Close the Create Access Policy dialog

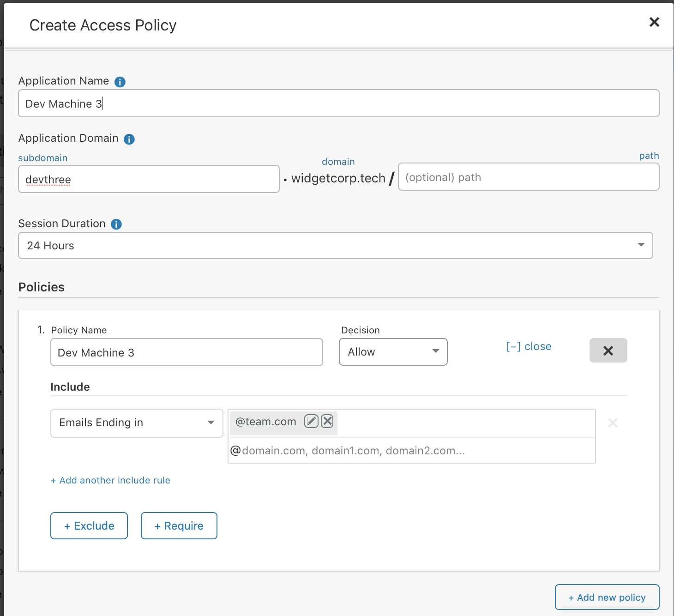[x=654, y=22]
